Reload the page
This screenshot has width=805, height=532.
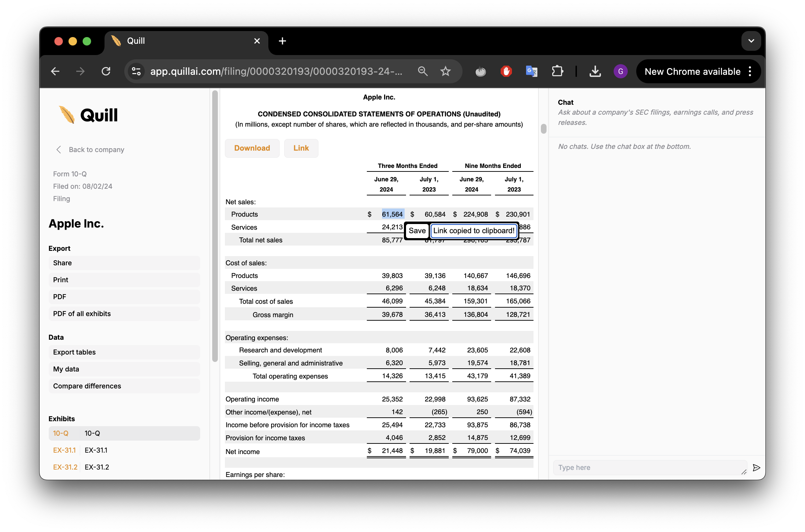coord(106,72)
